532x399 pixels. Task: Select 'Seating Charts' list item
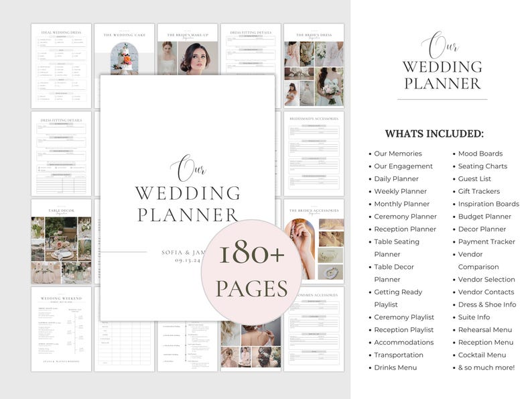tap(482, 166)
